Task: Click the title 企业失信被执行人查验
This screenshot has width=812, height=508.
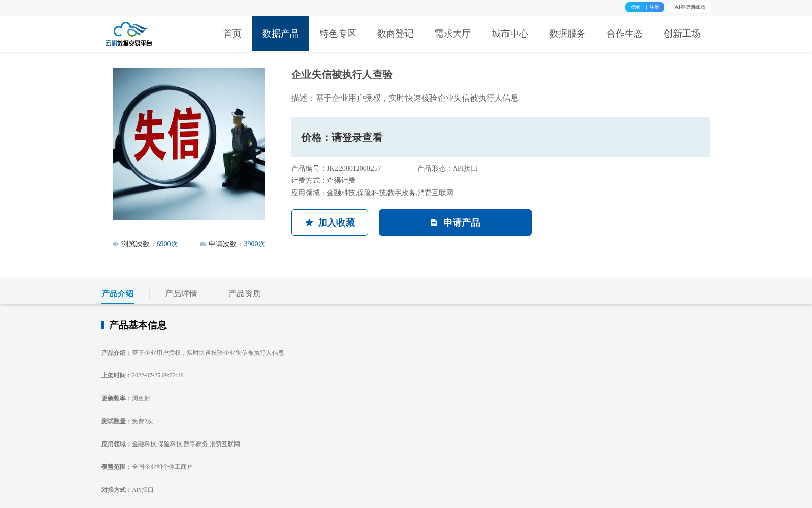Action: click(x=342, y=75)
